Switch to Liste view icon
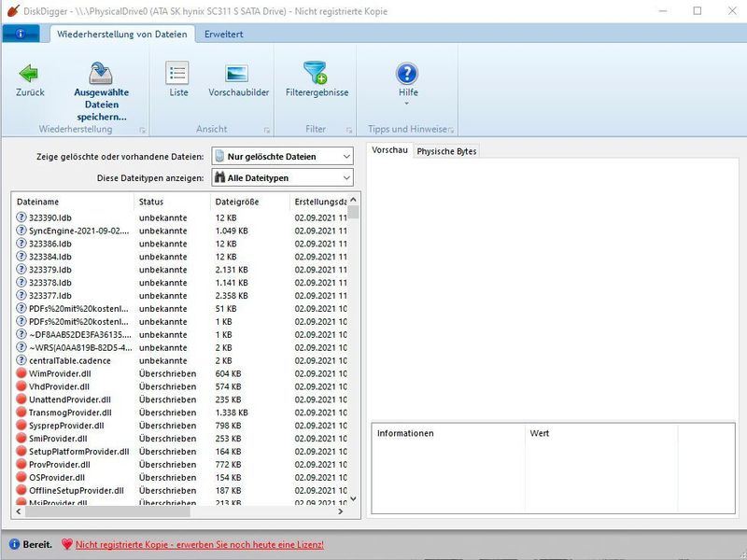The width and height of the screenshot is (747, 560). pos(177,73)
